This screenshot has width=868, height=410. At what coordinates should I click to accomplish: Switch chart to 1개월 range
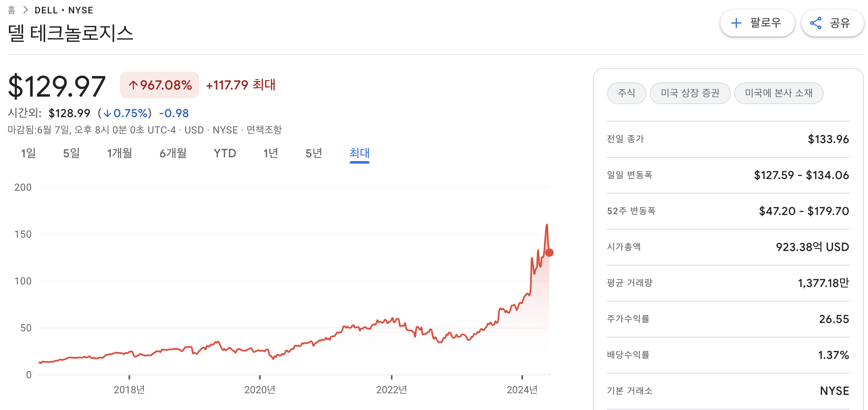120,153
